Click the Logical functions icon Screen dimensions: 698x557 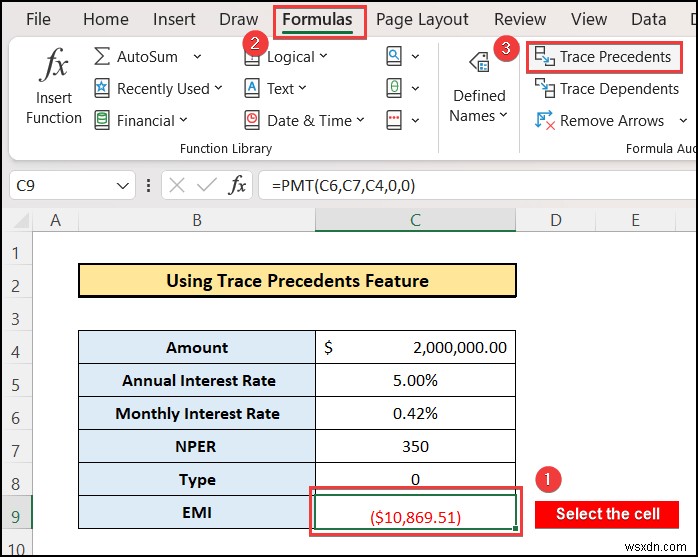pos(252,58)
